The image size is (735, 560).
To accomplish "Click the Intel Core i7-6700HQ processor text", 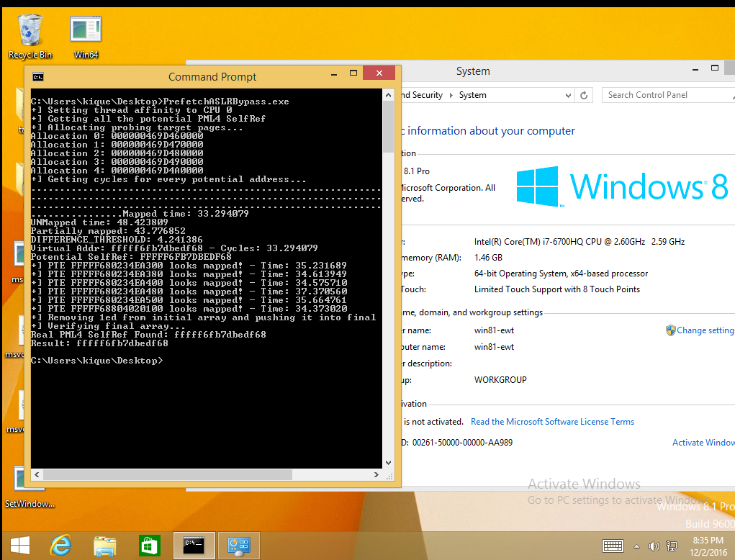I will click(x=580, y=242).
